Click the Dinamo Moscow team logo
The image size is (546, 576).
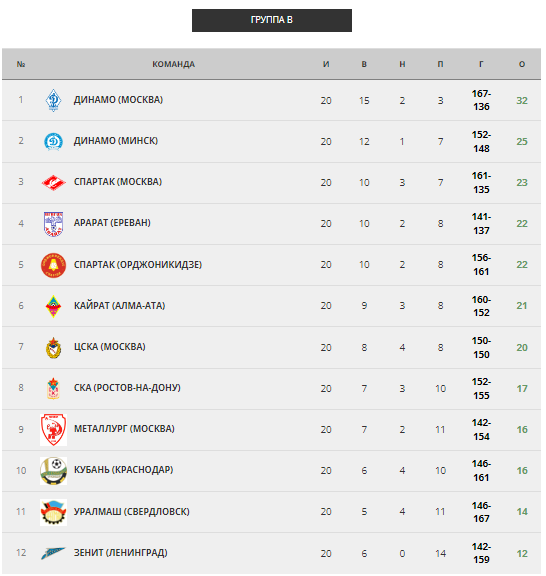click(x=53, y=100)
